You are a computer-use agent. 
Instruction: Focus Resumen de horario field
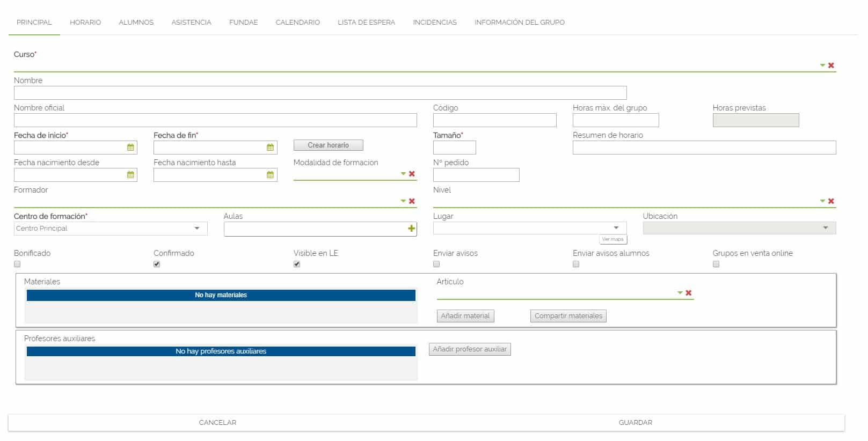(x=704, y=148)
